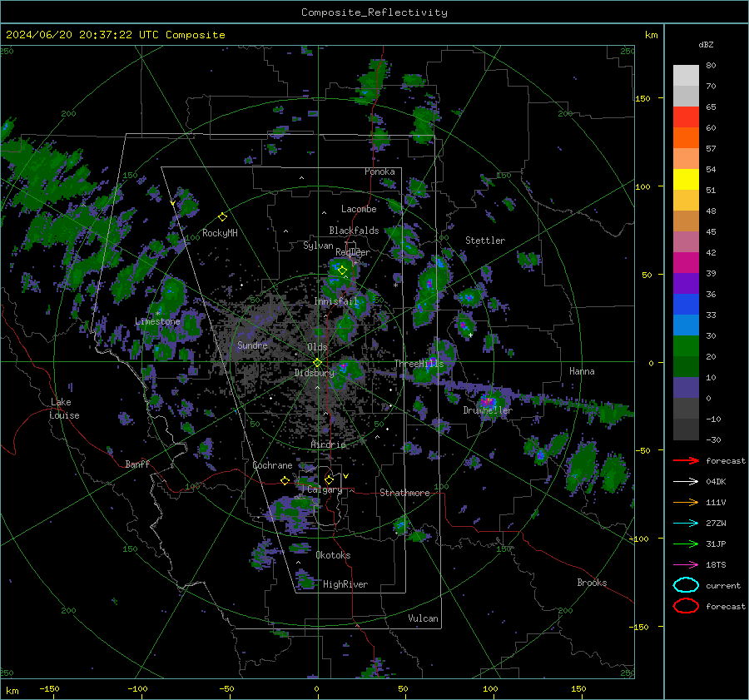This screenshot has width=749, height=700.
Task: Click the 'current' legend text
Action: coord(723,586)
